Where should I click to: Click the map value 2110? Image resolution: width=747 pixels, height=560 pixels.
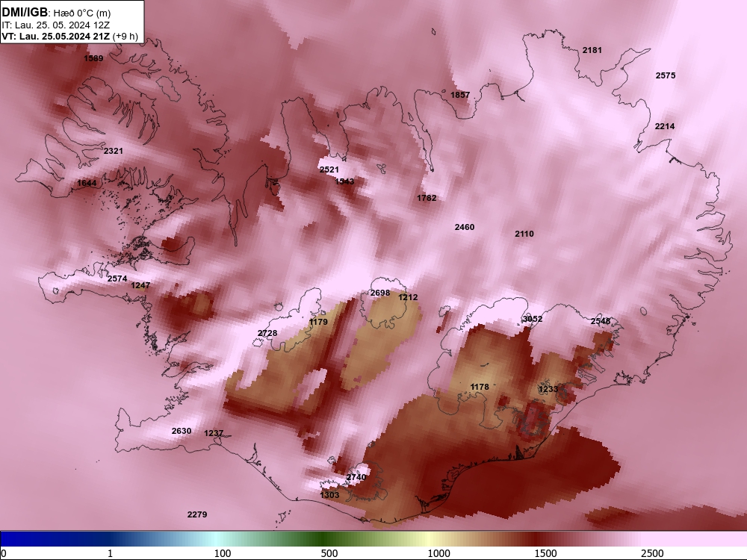(x=524, y=234)
